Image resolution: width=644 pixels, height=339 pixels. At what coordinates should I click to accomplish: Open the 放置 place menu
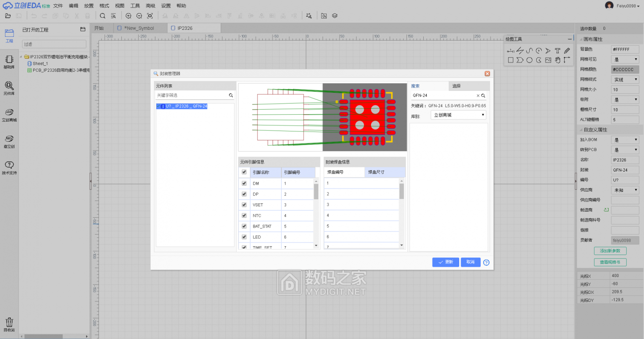(x=89, y=6)
